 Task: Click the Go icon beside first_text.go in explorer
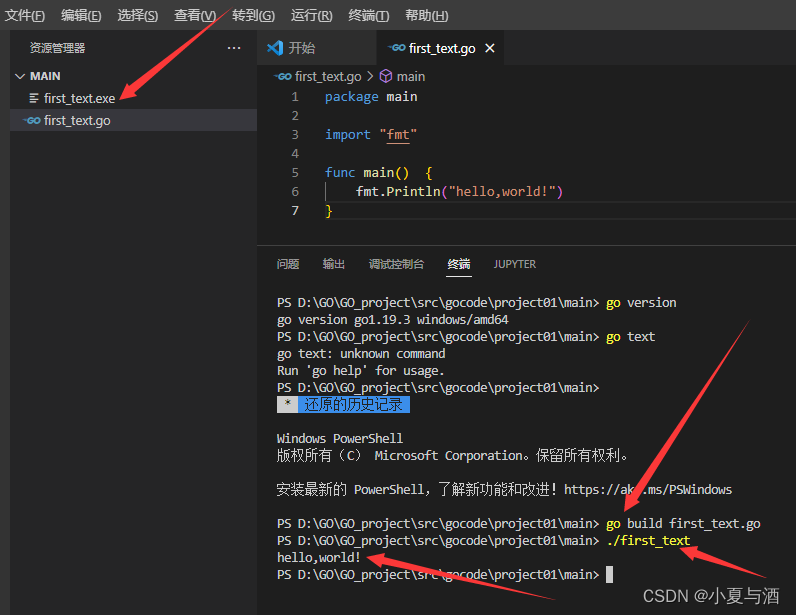tap(32, 120)
